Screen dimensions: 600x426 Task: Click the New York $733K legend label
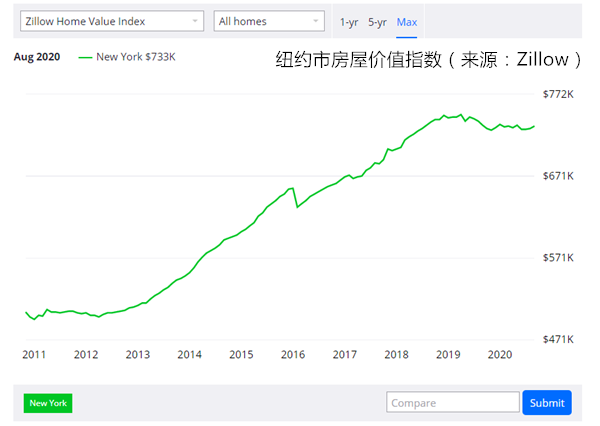[136, 57]
